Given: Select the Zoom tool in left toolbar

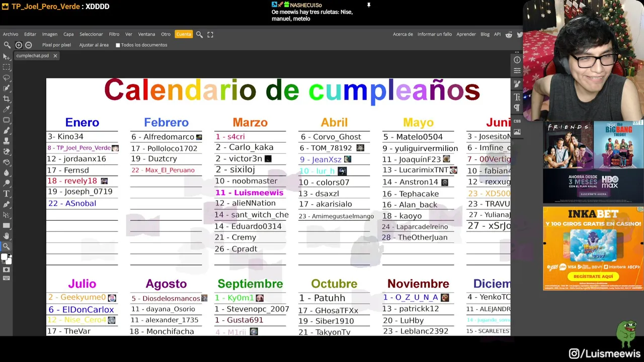Looking at the screenshot, I should [x=7, y=246].
